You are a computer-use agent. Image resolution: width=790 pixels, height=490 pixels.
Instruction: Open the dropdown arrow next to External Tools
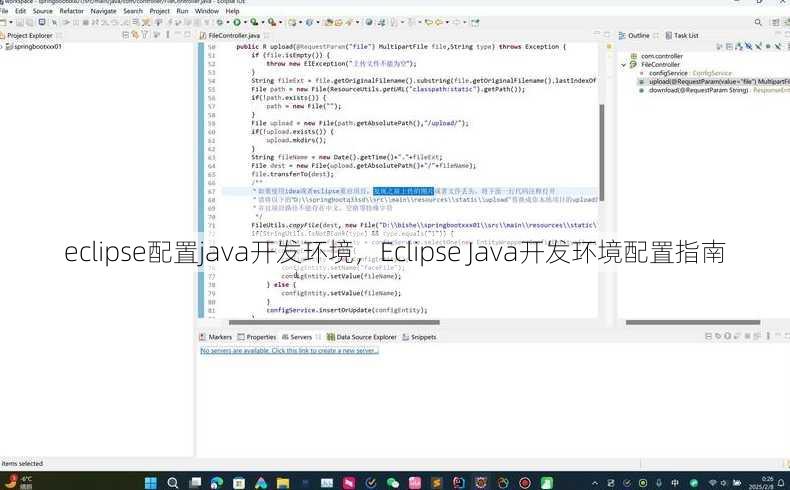pos(280,23)
